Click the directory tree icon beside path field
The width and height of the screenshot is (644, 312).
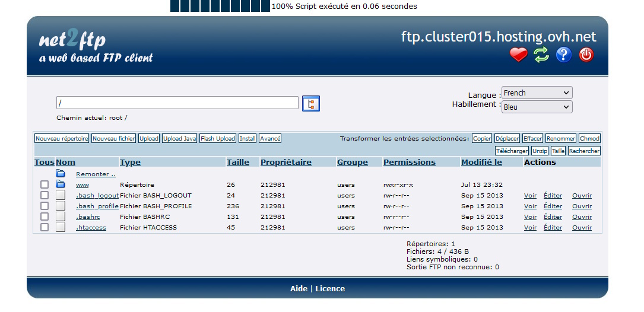click(x=310, y=103)
